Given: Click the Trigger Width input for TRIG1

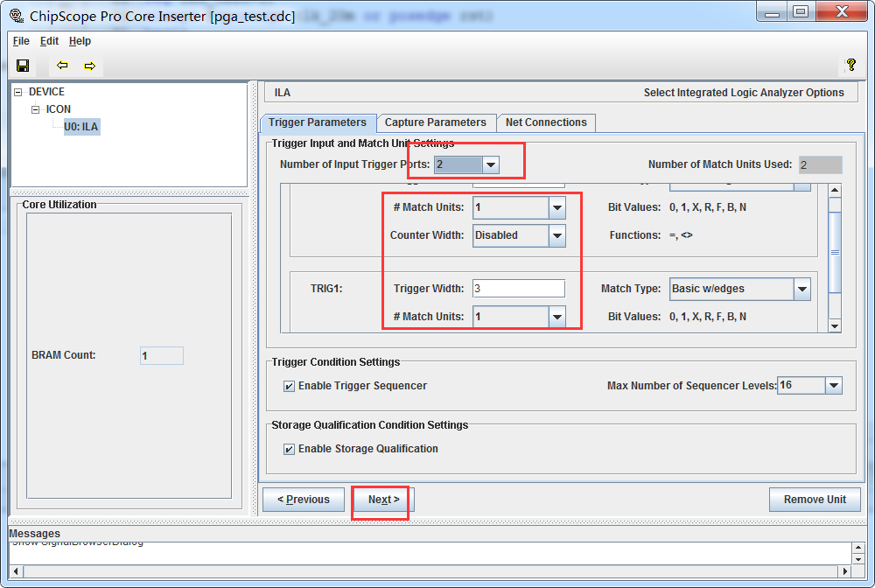Looking at the screenshot, I should 518,289.
